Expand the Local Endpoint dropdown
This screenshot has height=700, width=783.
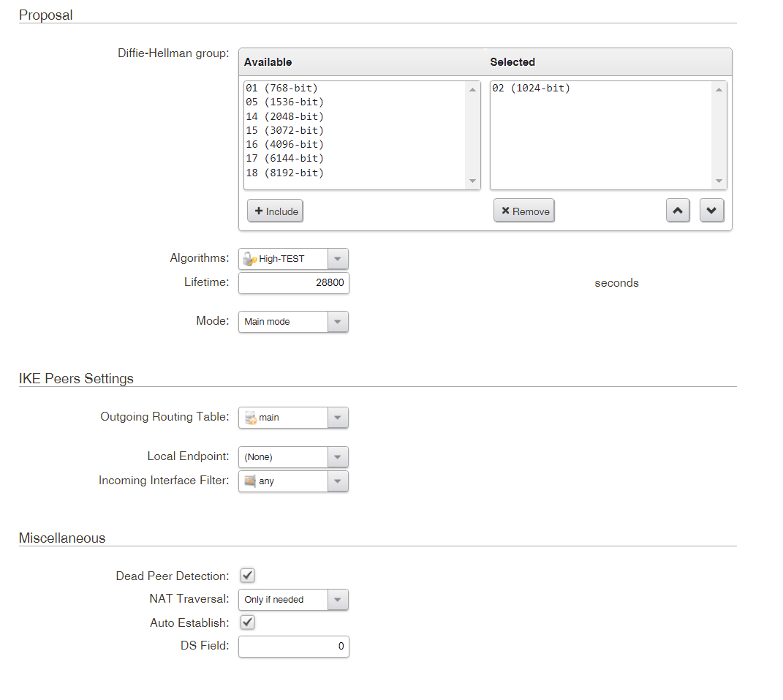337,457
